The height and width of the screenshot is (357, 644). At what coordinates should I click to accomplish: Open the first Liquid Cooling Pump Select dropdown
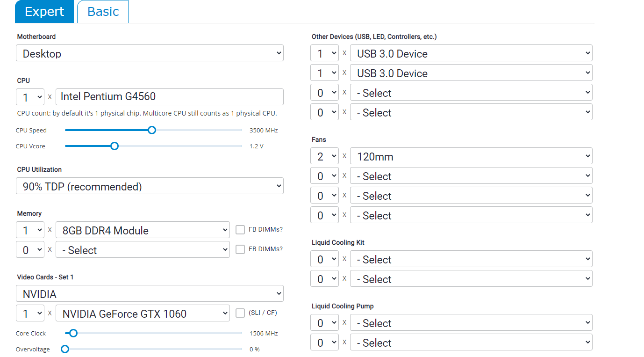[471, 323]
